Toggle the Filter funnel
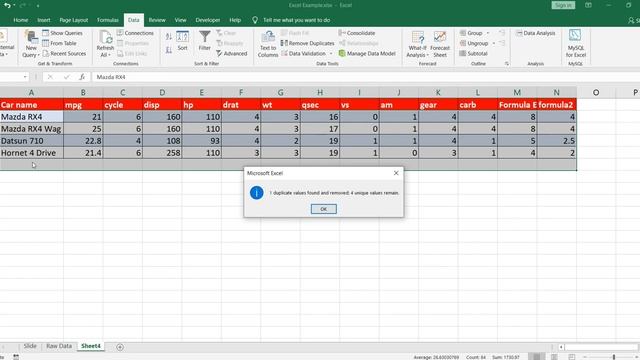This screenshot has height=360, width=640. 204,41
